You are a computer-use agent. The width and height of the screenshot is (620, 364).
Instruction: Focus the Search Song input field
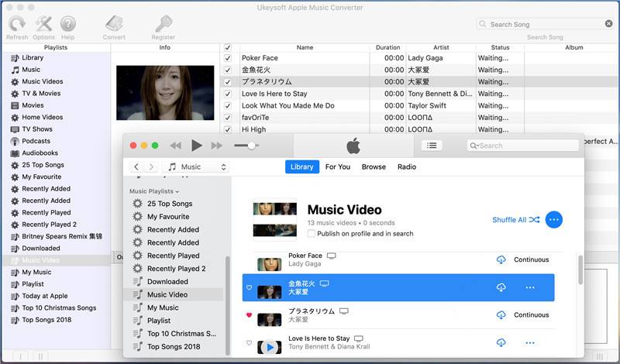click(546, 24)
